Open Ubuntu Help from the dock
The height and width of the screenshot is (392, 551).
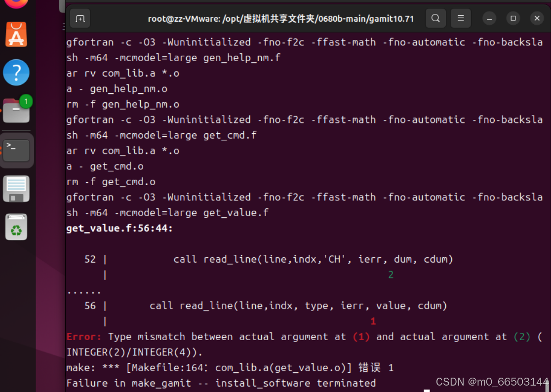(x=16, y=72)
